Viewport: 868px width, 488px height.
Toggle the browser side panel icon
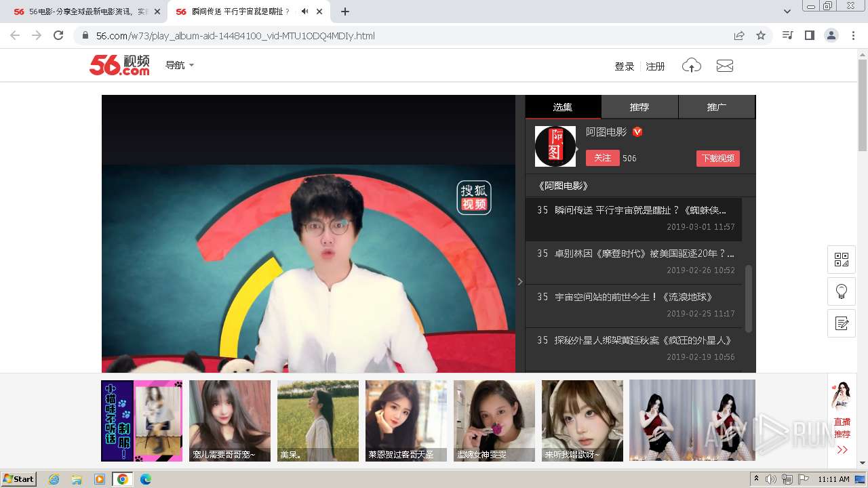tap(809, 35)
